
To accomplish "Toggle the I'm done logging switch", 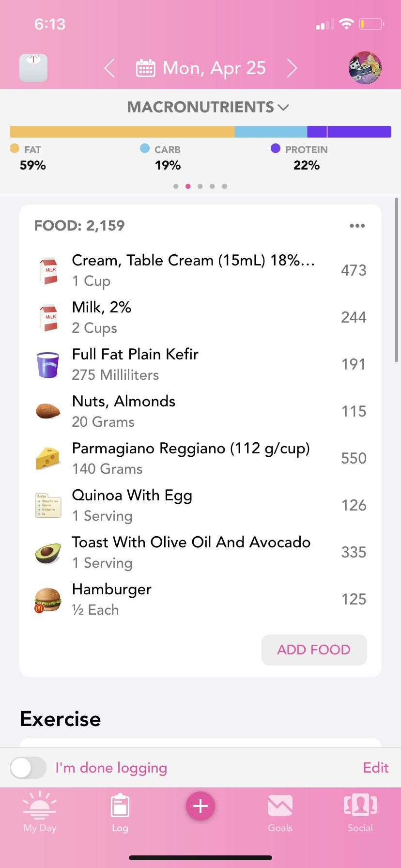I will pyautogui.click(x=28, y=768).
